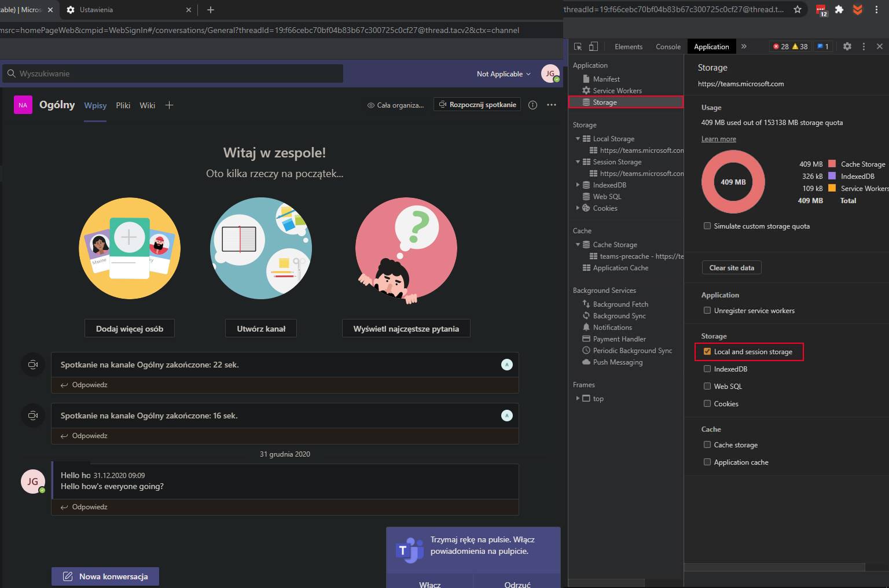The height and width of the screenshot is (588, 889).
Task: Click the yellow warning count badge showing 38
Action: point(800,46)
